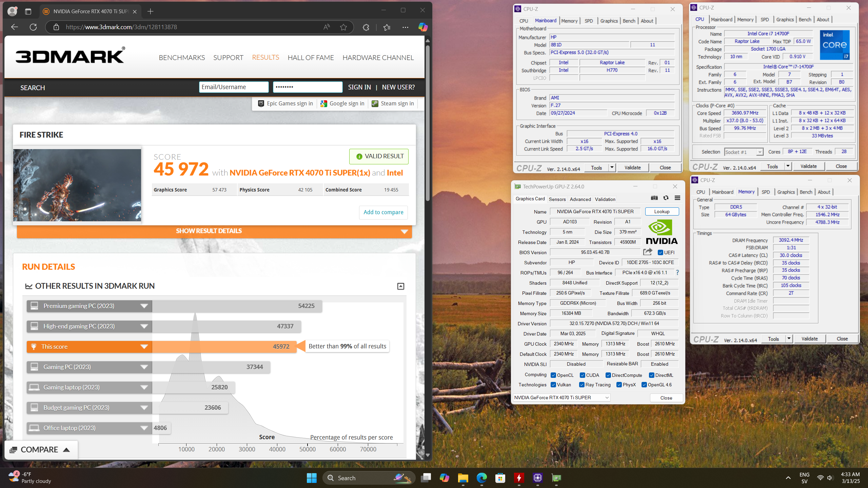Toggle the UEFI checkbox in GPU-Z
The image size is (868, 488).
[x=660, y=252]
